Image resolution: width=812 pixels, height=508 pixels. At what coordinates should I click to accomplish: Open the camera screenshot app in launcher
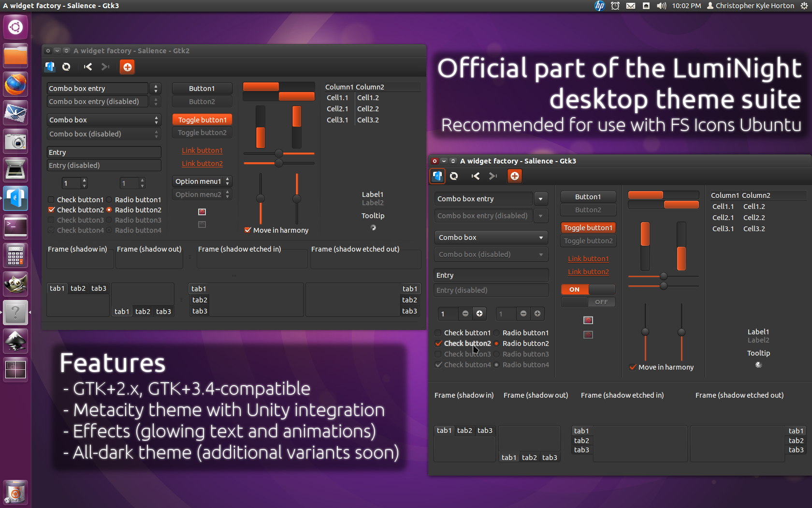click(x=15, y=141)
